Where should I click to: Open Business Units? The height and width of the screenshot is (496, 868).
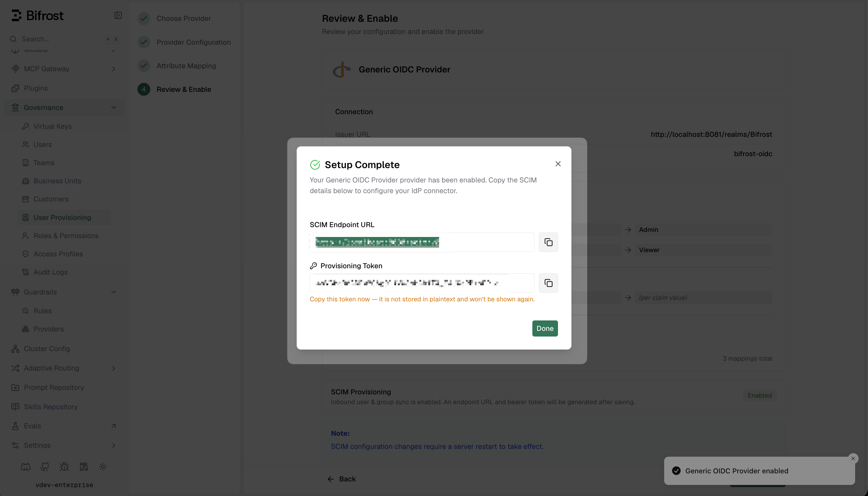65,181
